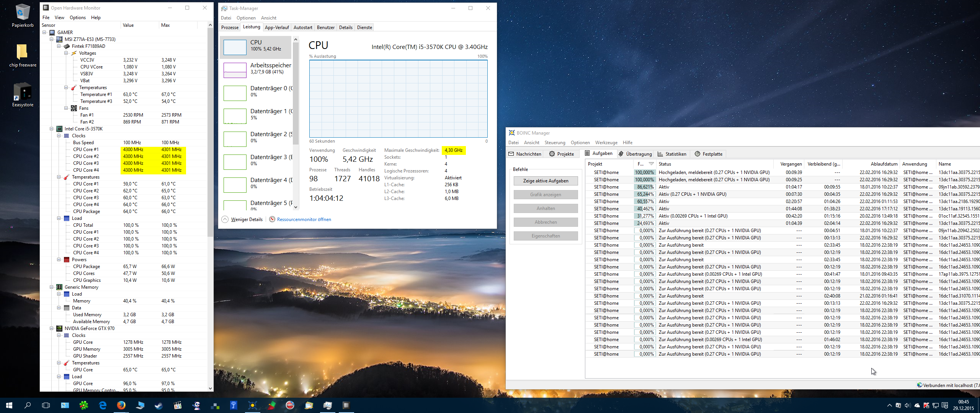
Task: Click the Firefox icon in the taskbar
Action: click(121, 405)
